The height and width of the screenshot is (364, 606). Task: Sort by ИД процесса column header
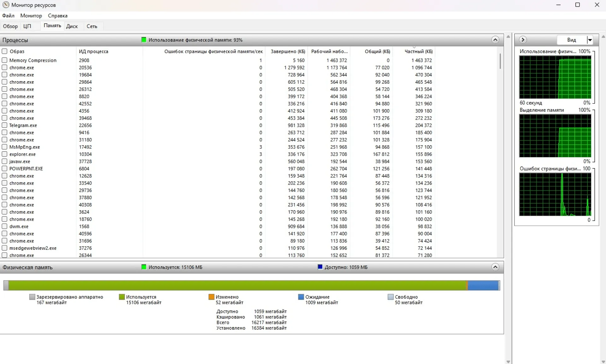click(93, 51)
